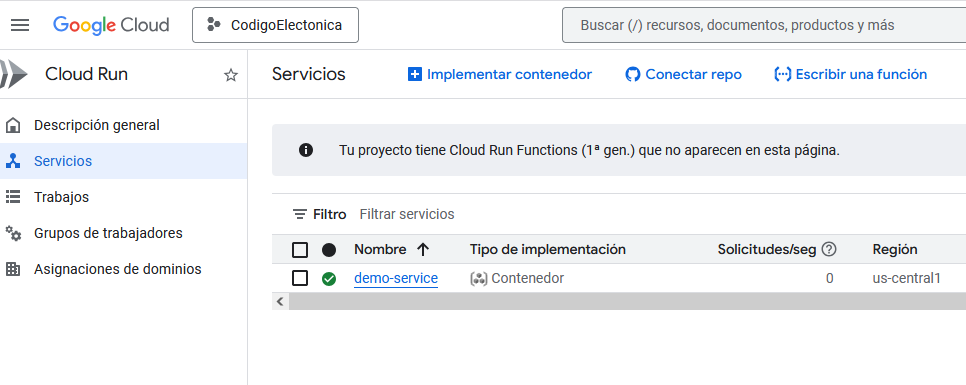The image size is (966, 385).
Task: Click the scroll-left arrow of the table
Action: click(x=280, y=301)
